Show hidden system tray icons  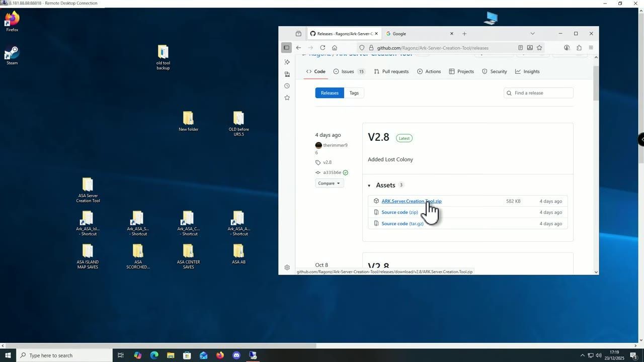pyautogui.click(x=583, y=355)
